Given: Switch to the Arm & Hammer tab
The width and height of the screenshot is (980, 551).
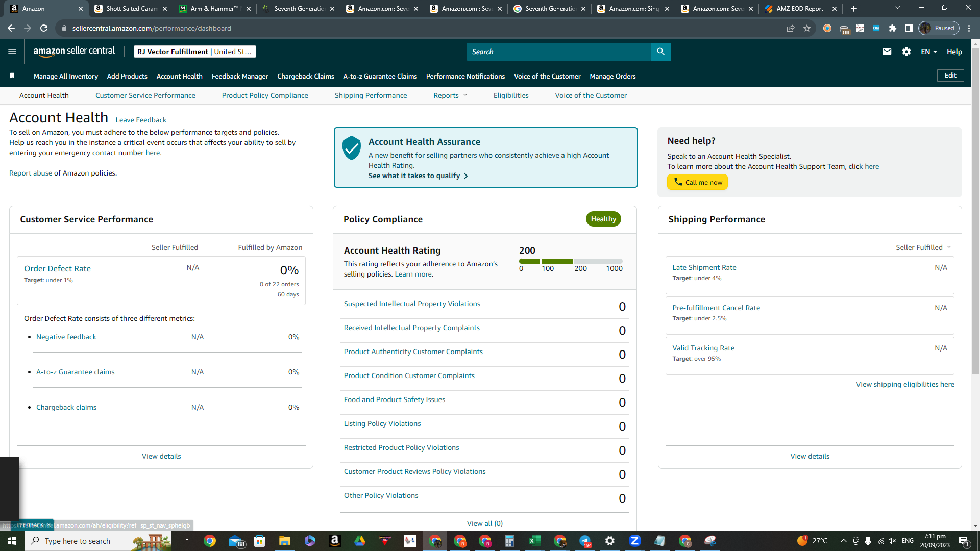Looking at the screenshot, I should tap(215, 9).
